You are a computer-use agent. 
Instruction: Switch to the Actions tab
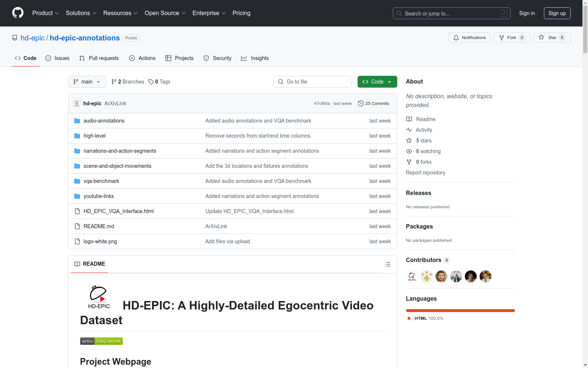tap(142, 58)
